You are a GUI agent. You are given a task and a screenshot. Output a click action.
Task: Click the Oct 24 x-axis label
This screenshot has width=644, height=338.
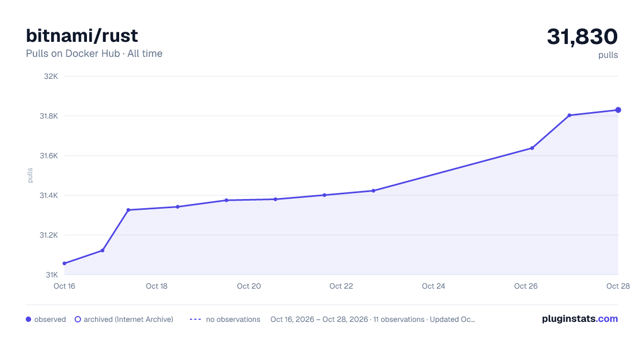click(434, 286)
